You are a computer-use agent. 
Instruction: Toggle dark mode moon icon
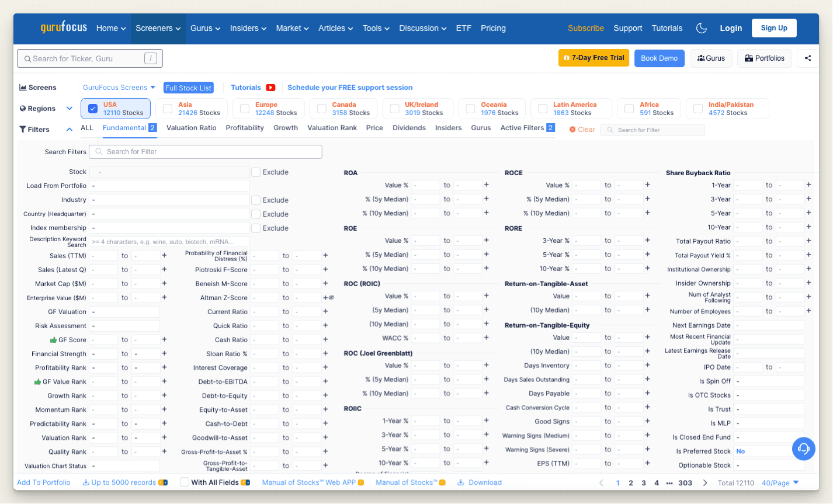pos(702,28)
